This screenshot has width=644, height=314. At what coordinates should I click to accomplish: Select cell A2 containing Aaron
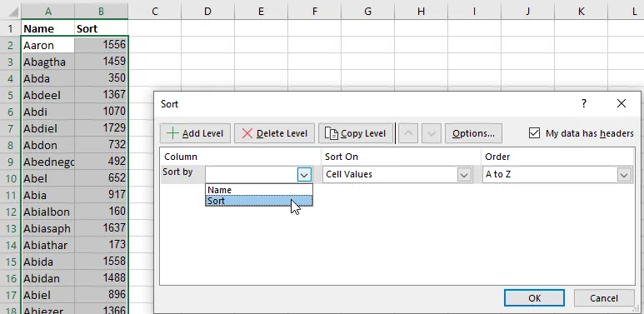point(48,45)
